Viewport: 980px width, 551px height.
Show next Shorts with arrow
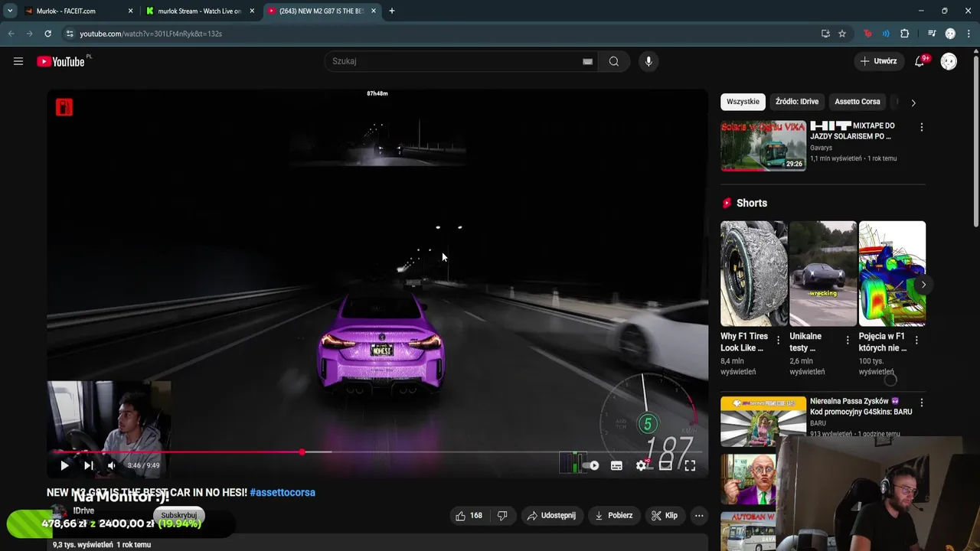pyautogui.click(x=923, y=285)
